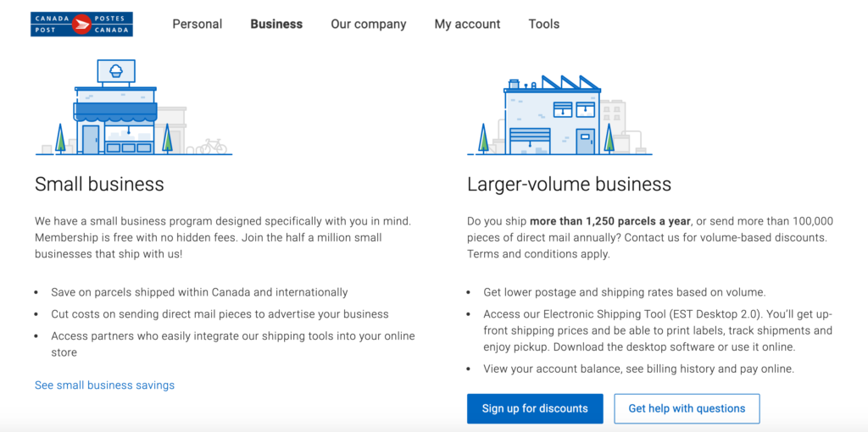Follow the See small business savings link
Viewport: 868px width, 432px height.
click(x=104, y=385)
